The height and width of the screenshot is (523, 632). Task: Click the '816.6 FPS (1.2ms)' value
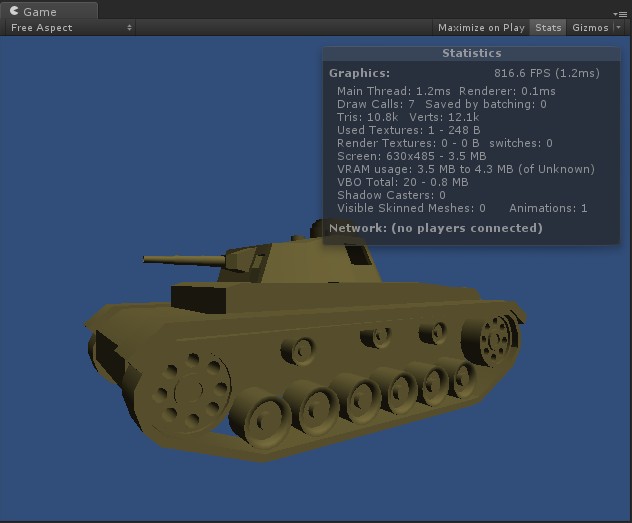click(x=547, y=73)
